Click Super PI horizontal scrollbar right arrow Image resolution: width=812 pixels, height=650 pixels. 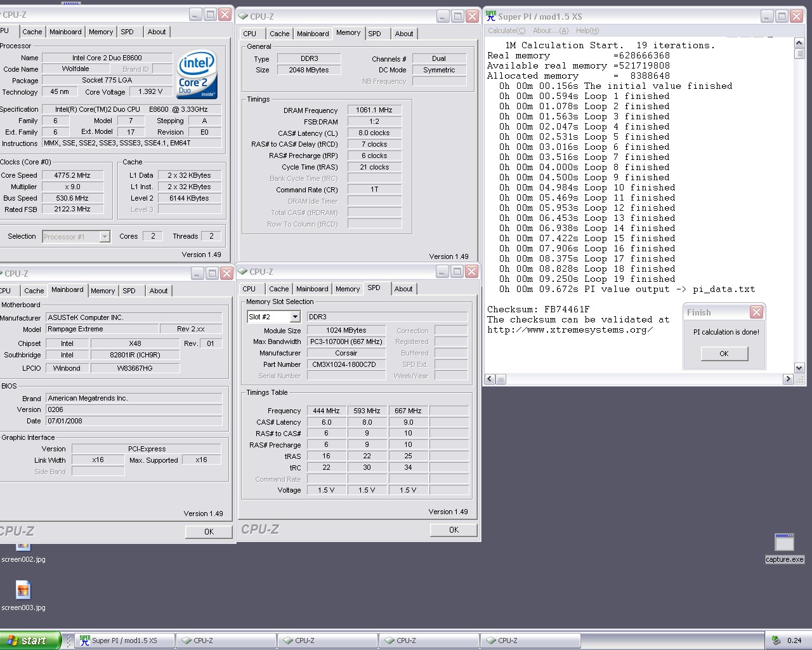point(788,379)
